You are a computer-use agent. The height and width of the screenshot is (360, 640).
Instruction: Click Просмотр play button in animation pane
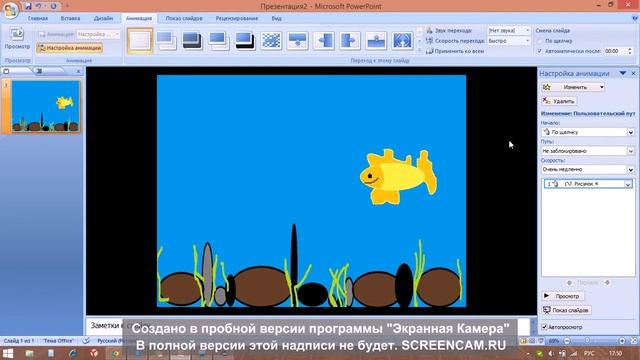563,296
